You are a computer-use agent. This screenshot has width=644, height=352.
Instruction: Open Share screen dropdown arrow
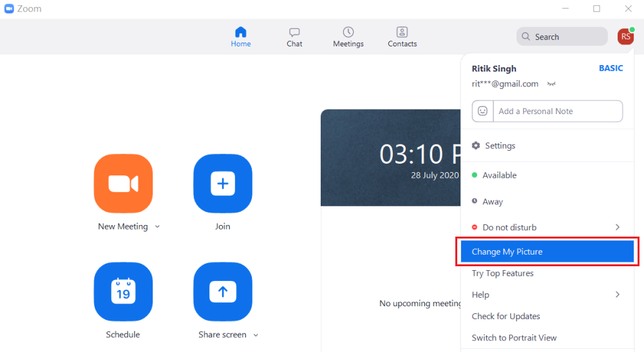(x=256, y=335)
